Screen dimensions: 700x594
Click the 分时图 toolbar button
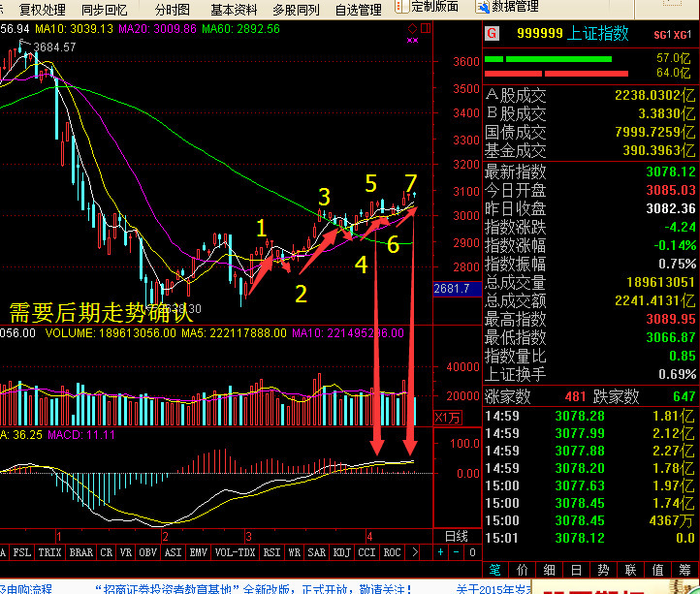coord(173,10)
